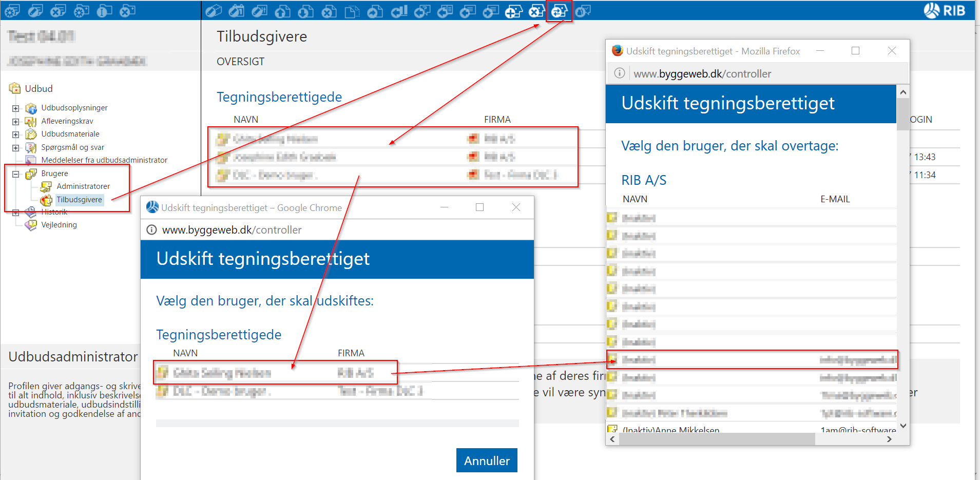The height and width of the screenshot is (480, 980).
Task: Click the RIB logo in the top-right corner
Action: coord(945,11)
